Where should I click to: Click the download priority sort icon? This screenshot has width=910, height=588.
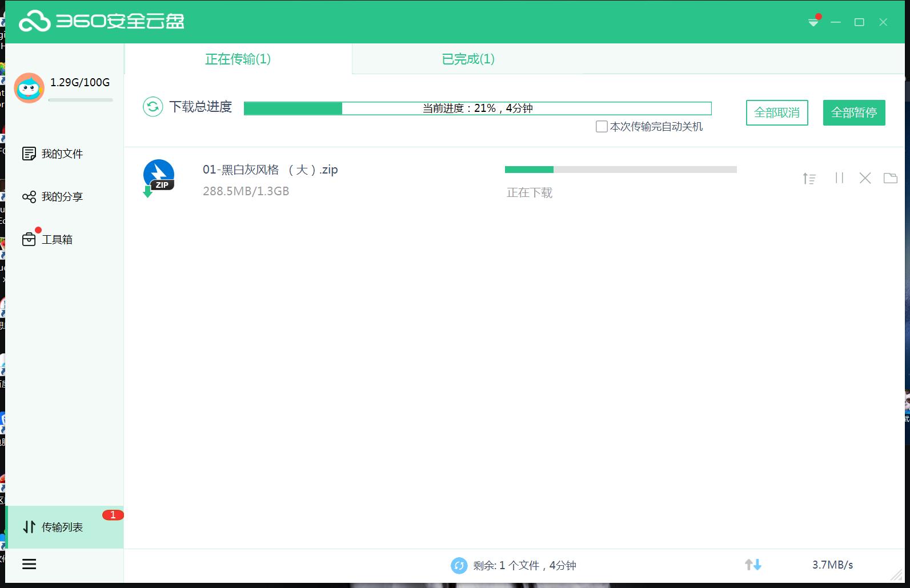[809, 179]
